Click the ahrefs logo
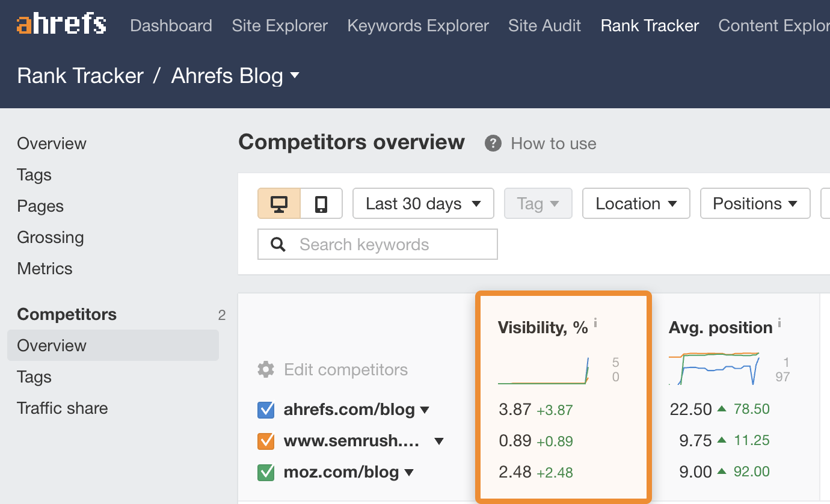 pos(60,24)
